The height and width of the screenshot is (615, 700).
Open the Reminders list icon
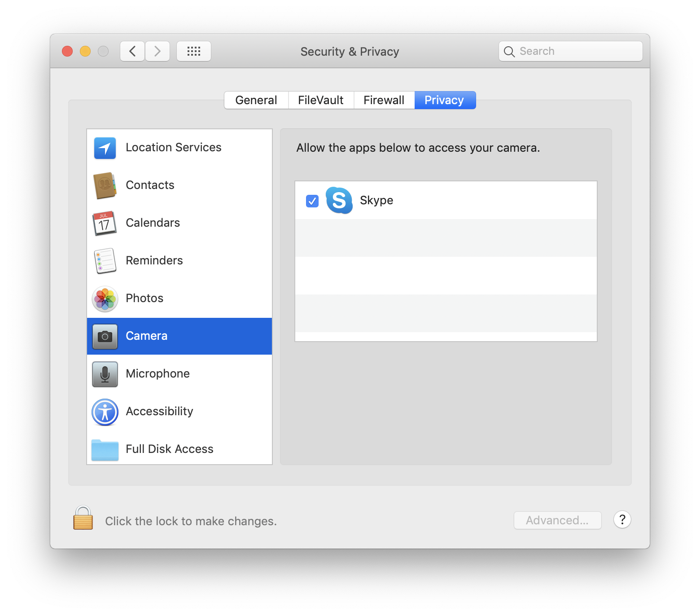click(105, 261)
